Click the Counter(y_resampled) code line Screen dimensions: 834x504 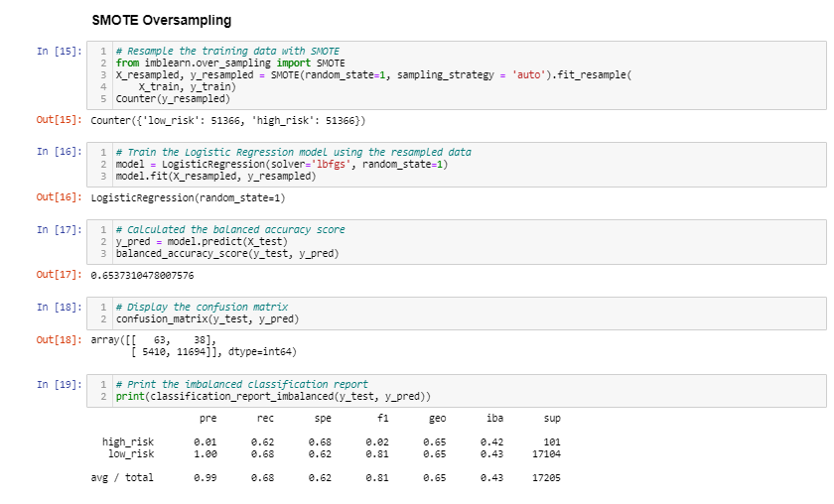pyautogui.click(x=173, y=99)
